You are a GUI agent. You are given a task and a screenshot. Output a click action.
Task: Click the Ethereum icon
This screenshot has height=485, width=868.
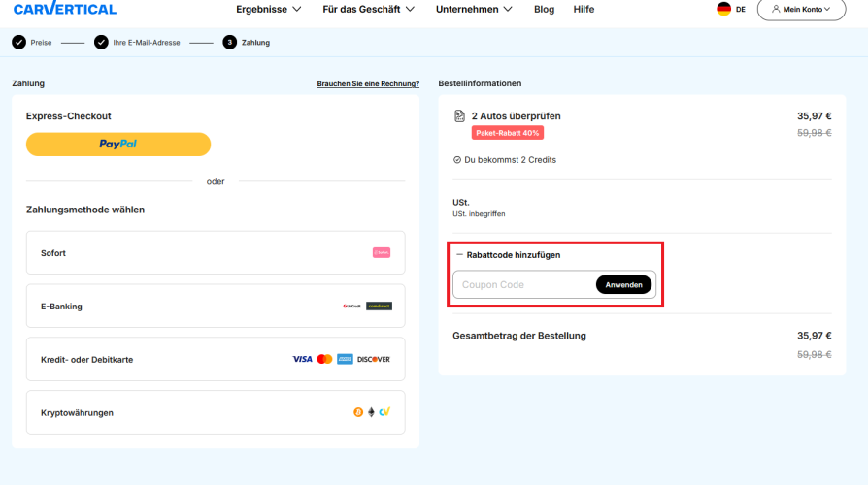(x=372, y=412)
